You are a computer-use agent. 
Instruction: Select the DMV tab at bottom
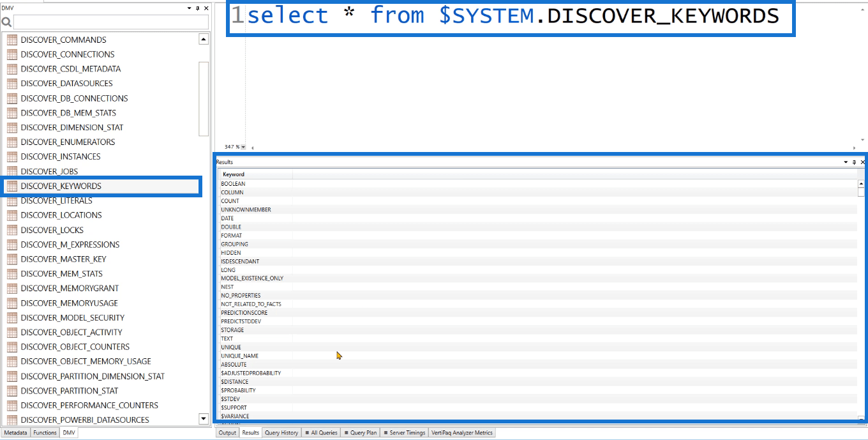[69, 433]
